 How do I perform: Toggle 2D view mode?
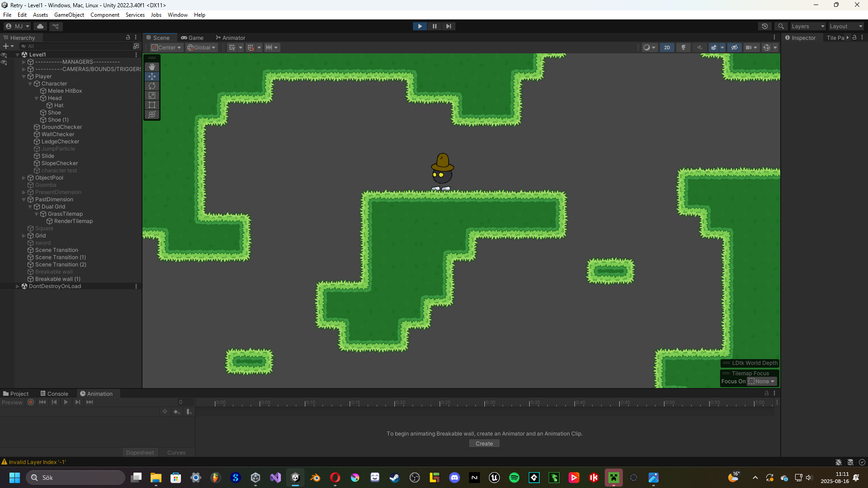point(667,47)
